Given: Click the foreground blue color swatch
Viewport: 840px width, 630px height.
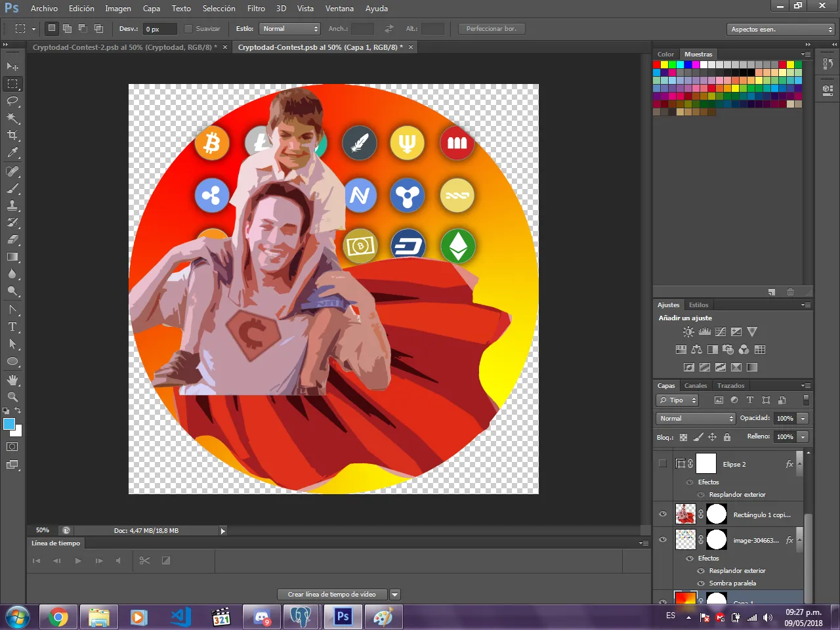Looking at the screenshot, I should pyautogui.click(x=9, y=424).
